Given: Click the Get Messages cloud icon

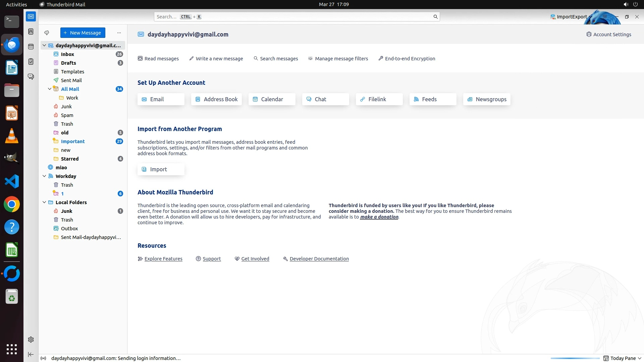Looking at the screenshot, I should 47,33.
